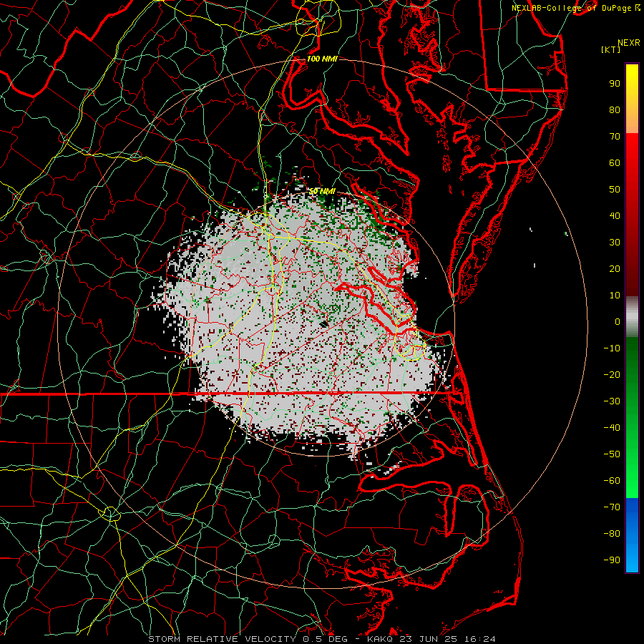The height and width of the screenshot is (644, 644).
Task: Click the 0 knot value on color scale
Action: [x=618, y=322]
